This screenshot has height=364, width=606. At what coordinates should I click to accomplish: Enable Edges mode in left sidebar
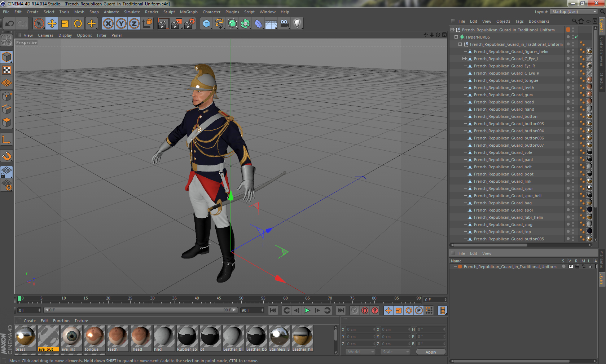coord(7,110)
